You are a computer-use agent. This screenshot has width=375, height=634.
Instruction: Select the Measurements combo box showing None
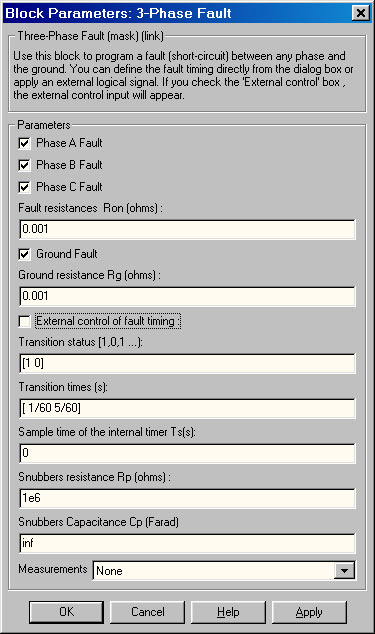click(x=224, y=571)
